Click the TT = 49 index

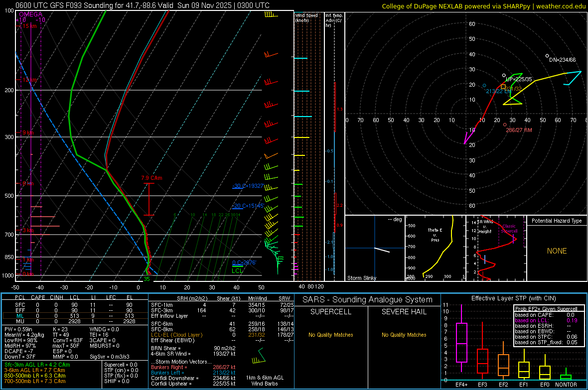coord(61,335)
